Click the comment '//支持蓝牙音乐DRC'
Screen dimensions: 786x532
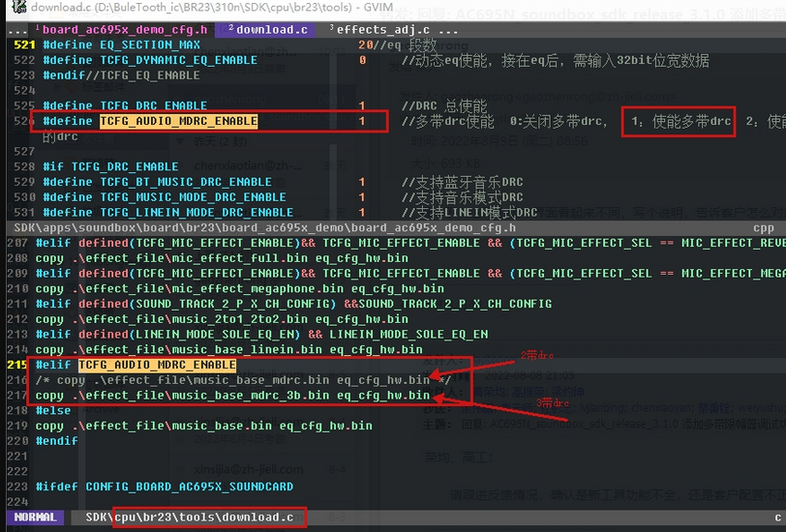(462, 182)
